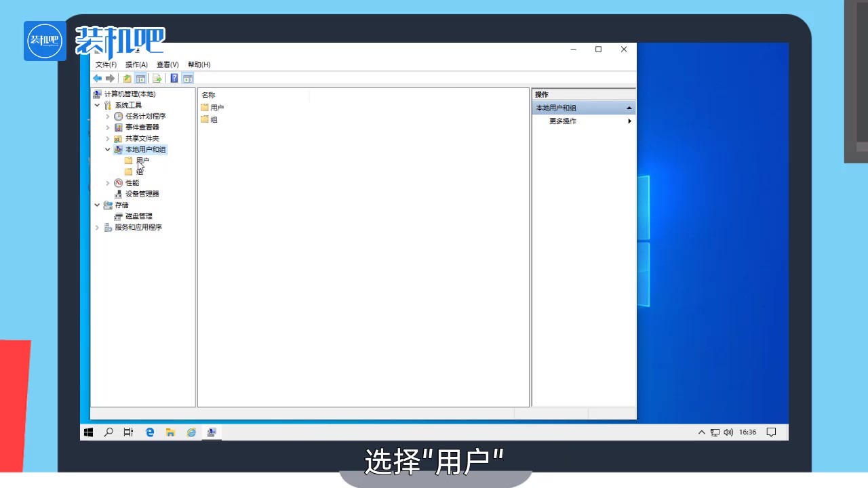Expand the 任务计划程序 tree node
Screen dimensions: 868x488
[x=108, y=116]
